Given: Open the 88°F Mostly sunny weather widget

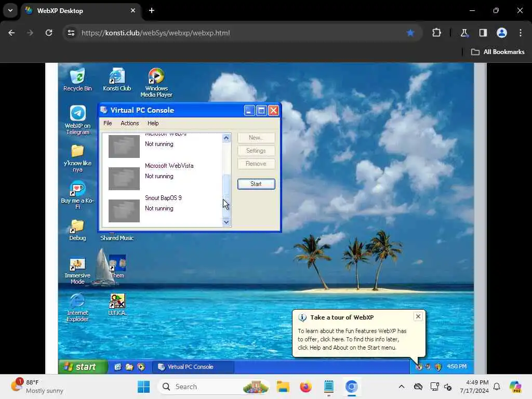Looking at the screenshot, I should (x=37, y=387).
